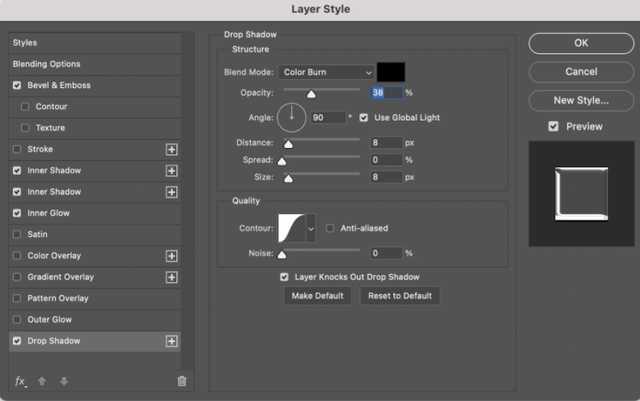Select the Satin effect label
Screen dimensions: 640x401
(x=37, y=234)
